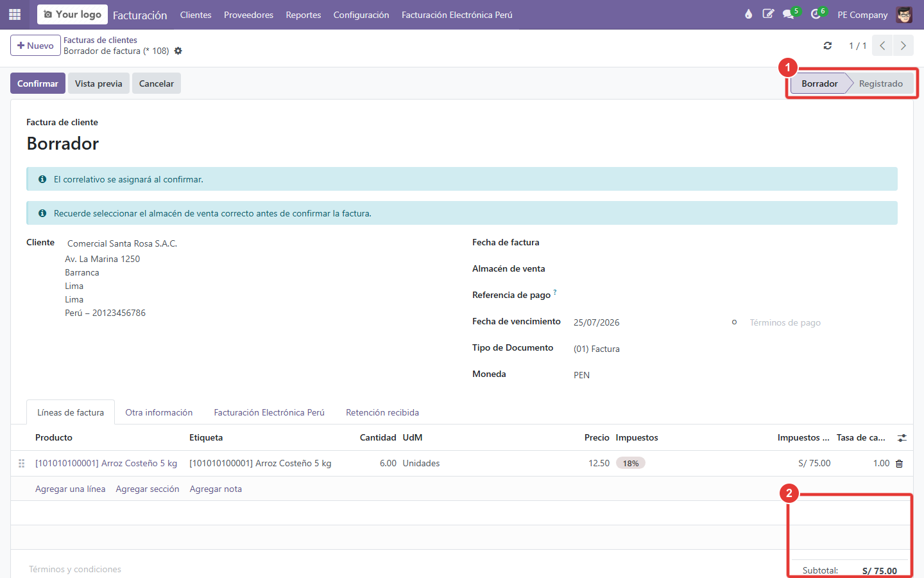Click the pager counter 1 / 1
This screenshot has width=924, height=578.
point(857,46)
